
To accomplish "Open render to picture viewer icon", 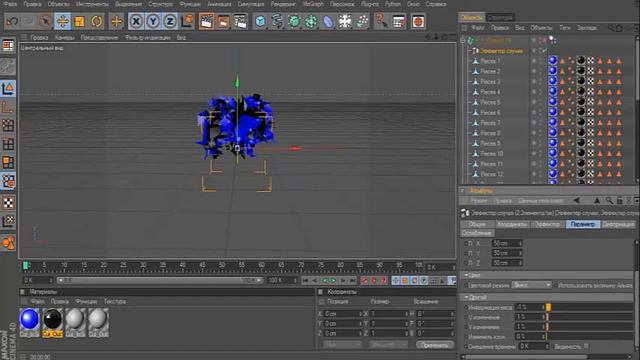I will (223, 21).
